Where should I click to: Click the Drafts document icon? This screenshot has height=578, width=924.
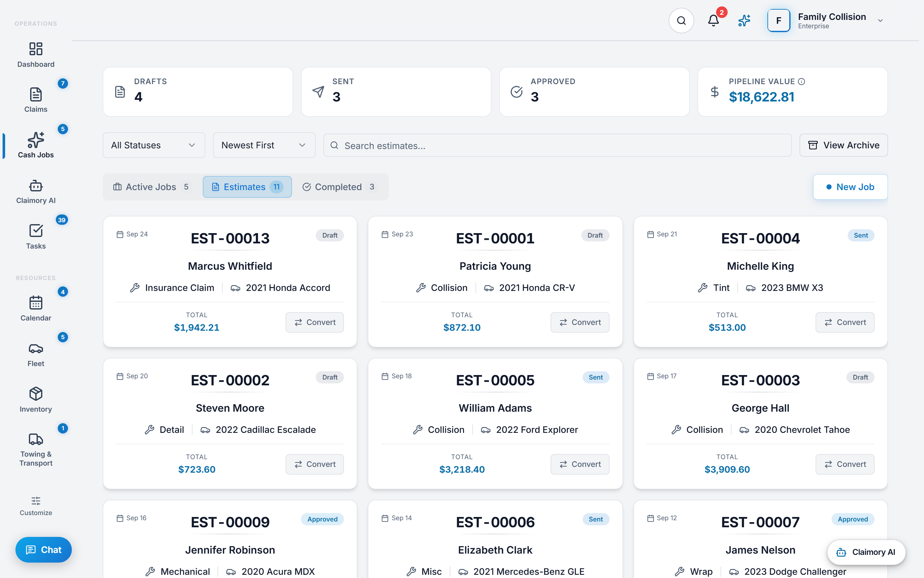[120, 92]
